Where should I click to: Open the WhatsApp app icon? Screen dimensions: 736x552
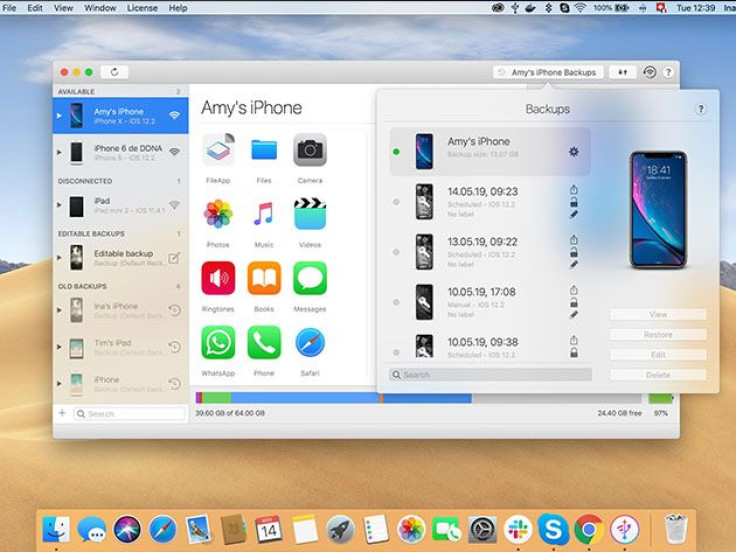point(218,343)
